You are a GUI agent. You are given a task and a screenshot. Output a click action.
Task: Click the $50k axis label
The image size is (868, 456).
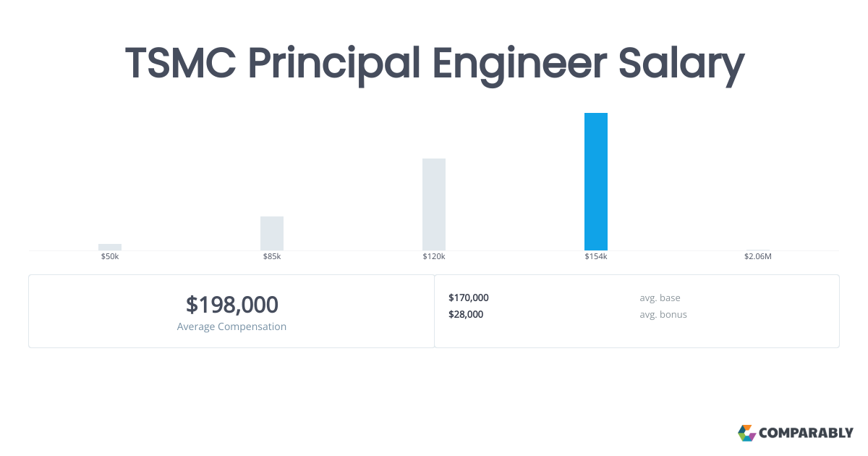click(x=110, y=257)
